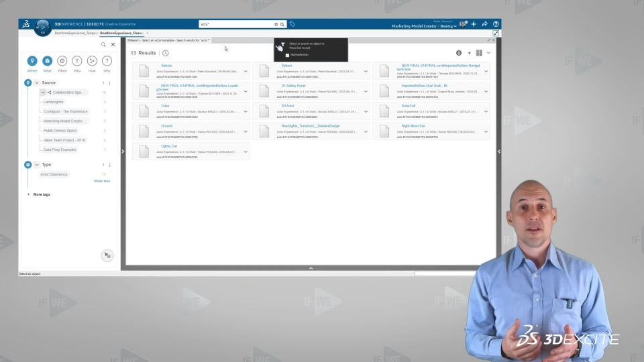
Task: Click the share arrow icon
Action: click(x=484, y=24)
